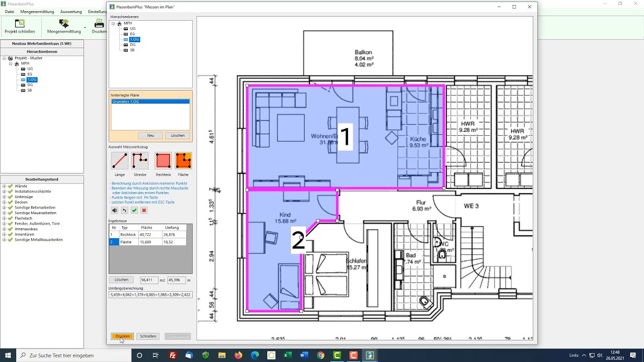644x362 pixels.
Task: Click the total perimeter field showing 45,396
Action: (176, 280)
